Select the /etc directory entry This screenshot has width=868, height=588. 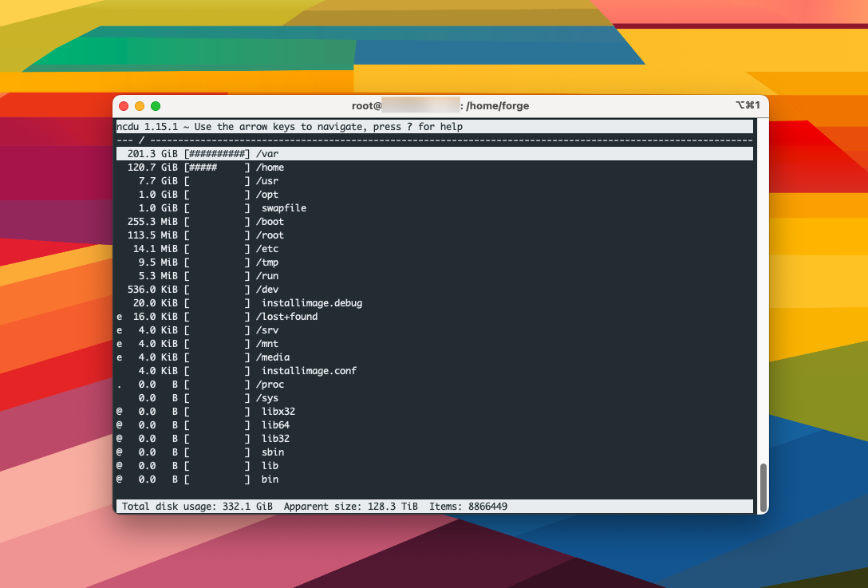click(x=266, y=249)
